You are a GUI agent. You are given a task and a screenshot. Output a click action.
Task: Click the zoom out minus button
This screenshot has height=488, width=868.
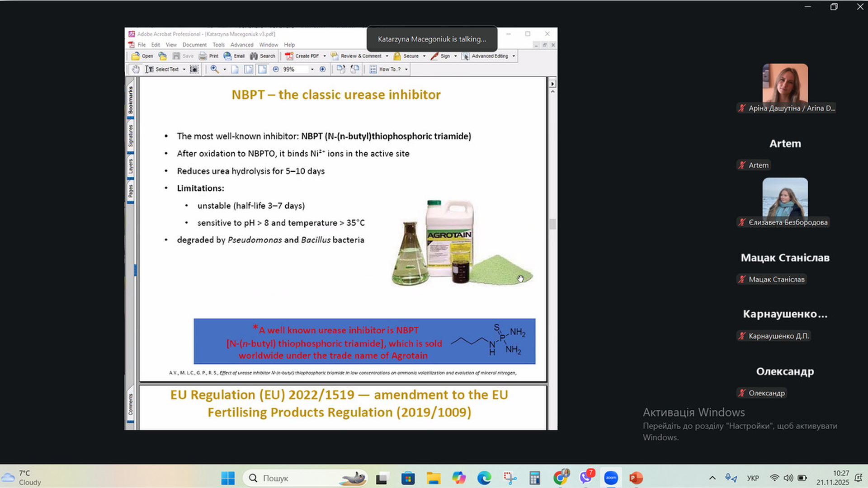coord(276,69)
